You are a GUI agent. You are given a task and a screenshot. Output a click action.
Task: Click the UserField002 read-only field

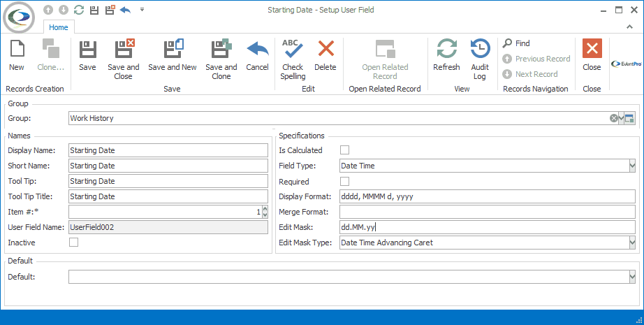tap(168, 227)
